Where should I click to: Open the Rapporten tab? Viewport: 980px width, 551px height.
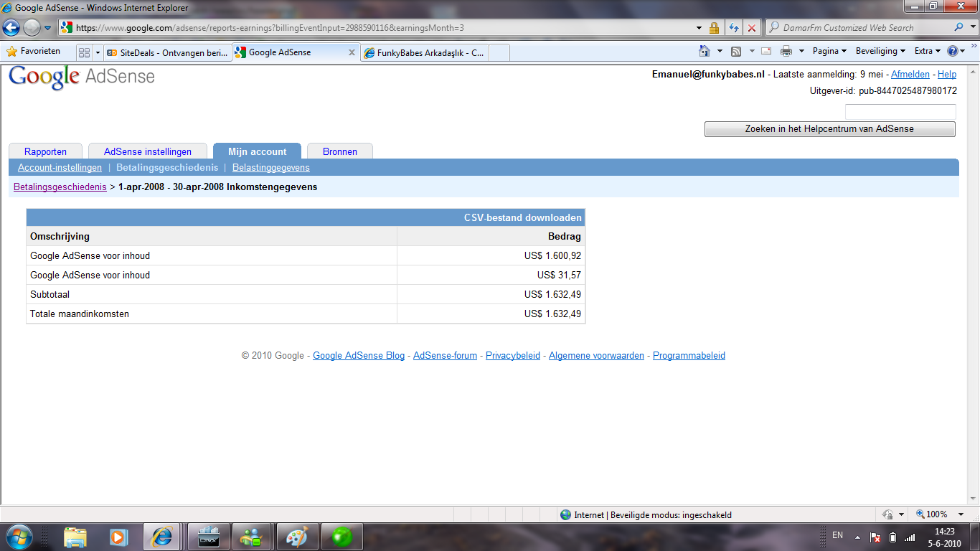click(x=46, y=151)
